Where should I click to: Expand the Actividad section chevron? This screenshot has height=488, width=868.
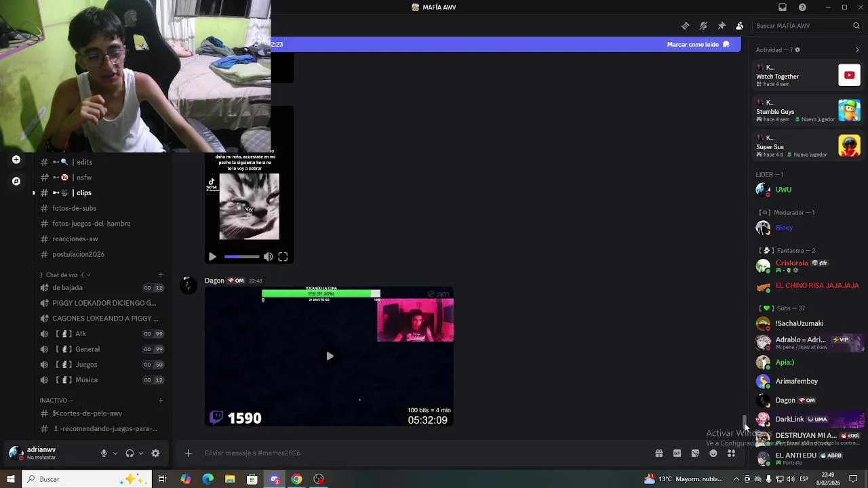857,49
